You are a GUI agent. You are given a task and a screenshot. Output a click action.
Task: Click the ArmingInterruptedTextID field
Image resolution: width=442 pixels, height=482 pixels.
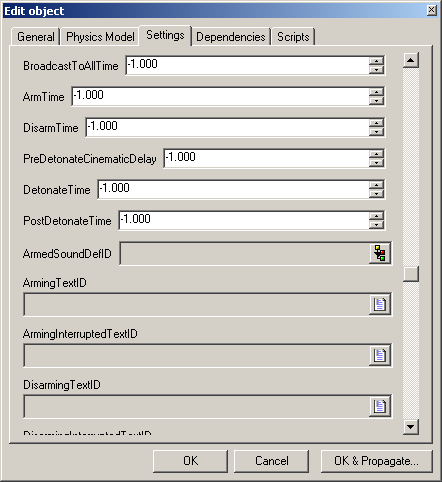pos(196,355)
